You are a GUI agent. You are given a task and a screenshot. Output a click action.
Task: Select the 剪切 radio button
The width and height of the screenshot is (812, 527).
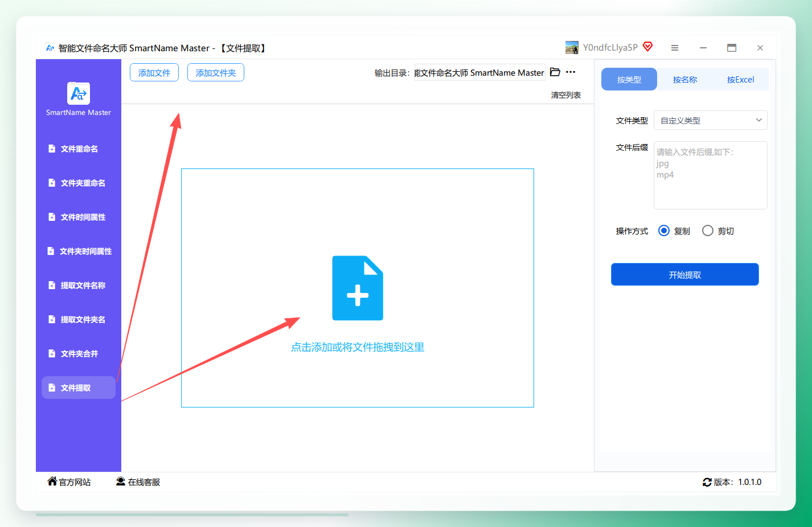708,230
